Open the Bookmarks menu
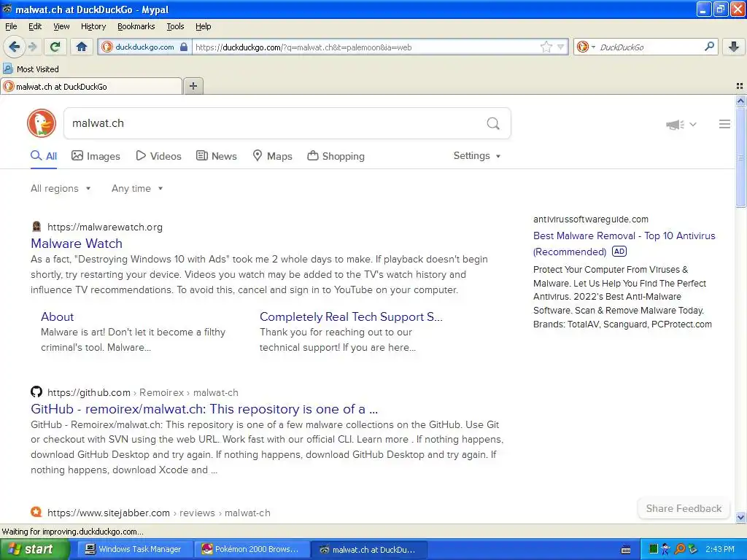 (136, 26)
